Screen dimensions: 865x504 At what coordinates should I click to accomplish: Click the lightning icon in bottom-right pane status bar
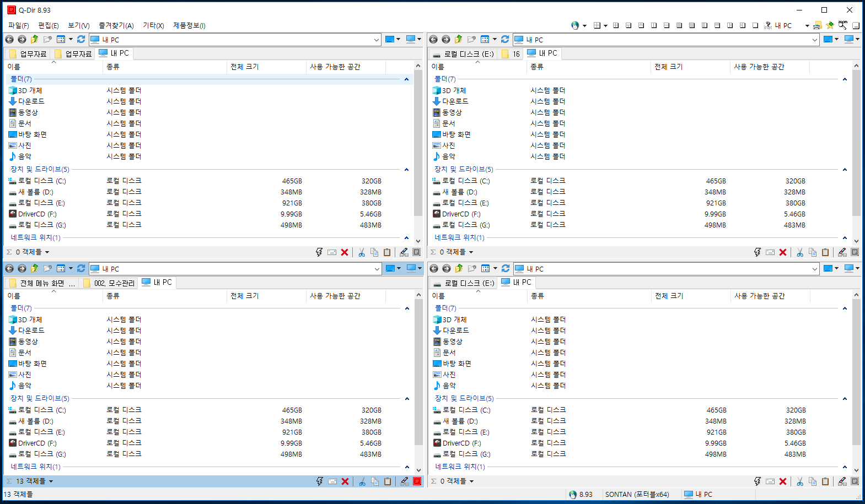(757, 481)
